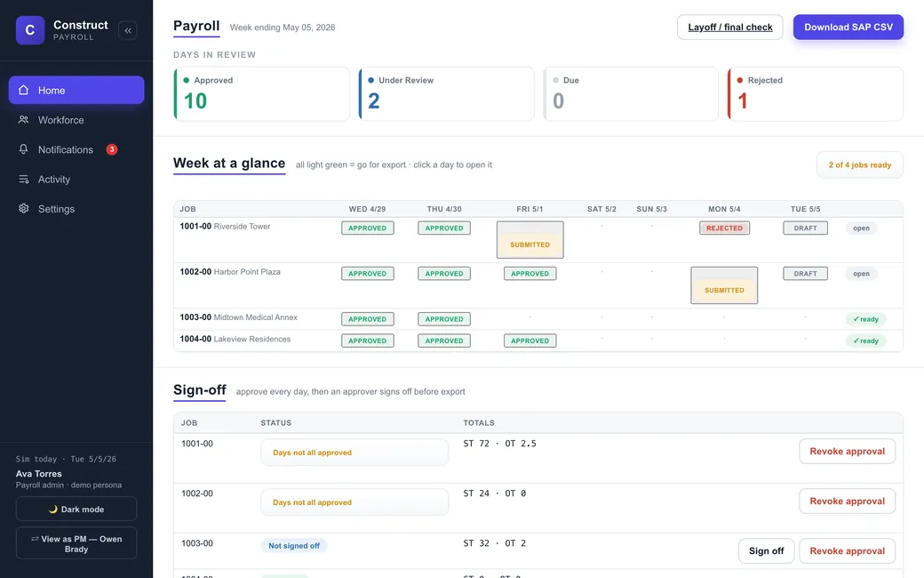Viewport: 924px width, 578px height.
Task: Select job 1004-00 Lakeview Residences name
Action: 235,339
